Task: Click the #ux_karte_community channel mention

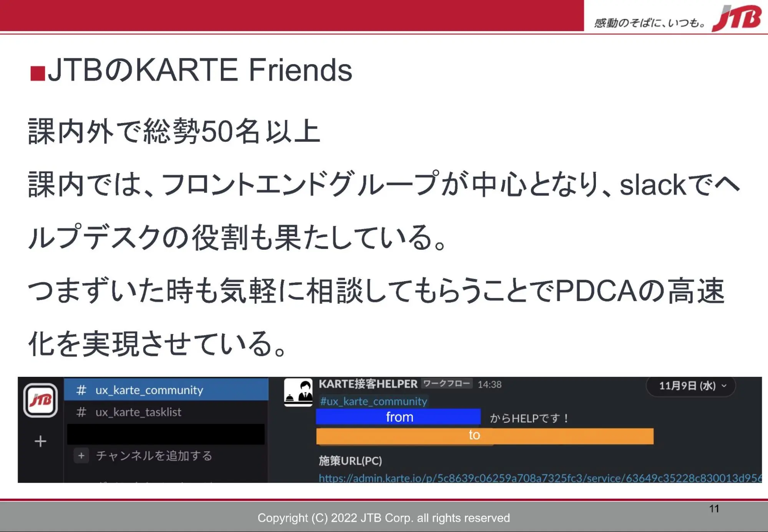Action: [x=373, y=401]
